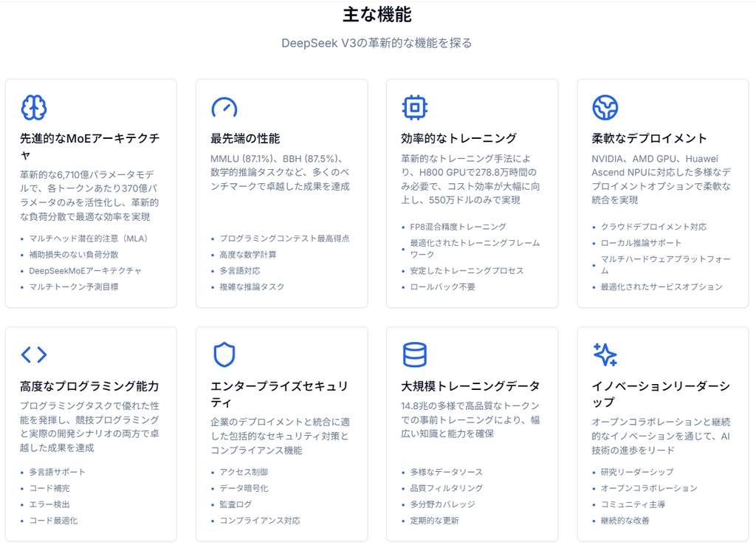The image size is (756, 548).
Task: Click the 先進的なMoEアーキテクチャ card title
Action: [x=89, y=147]
